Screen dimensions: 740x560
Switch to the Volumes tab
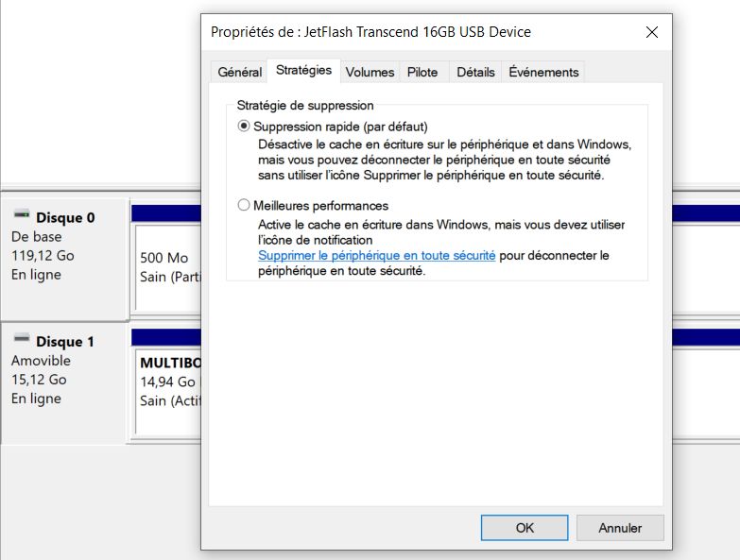pyautogui.click(x=370, y=72)
